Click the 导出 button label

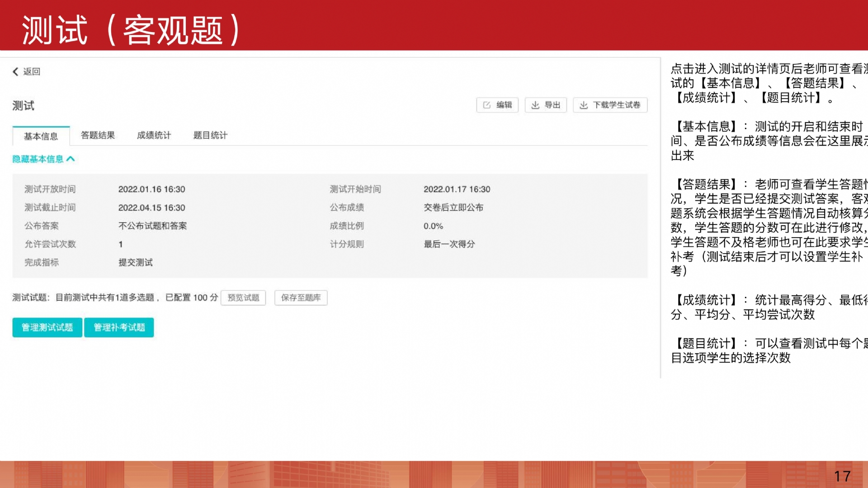pos(552,105)
